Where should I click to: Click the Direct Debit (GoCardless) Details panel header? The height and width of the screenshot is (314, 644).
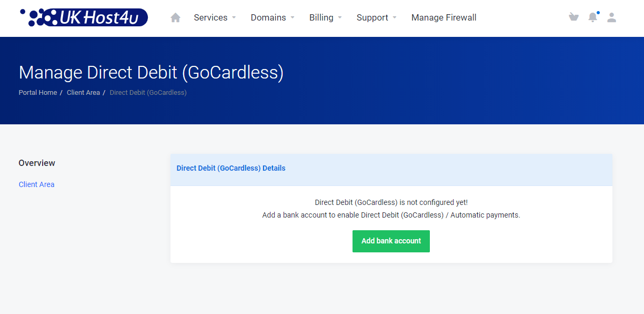391,169
